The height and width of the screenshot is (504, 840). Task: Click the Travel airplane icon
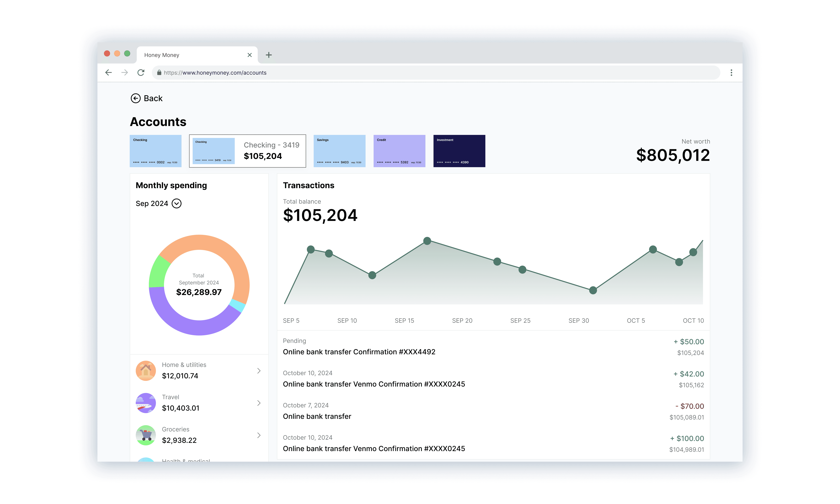(x=146, y=403)
